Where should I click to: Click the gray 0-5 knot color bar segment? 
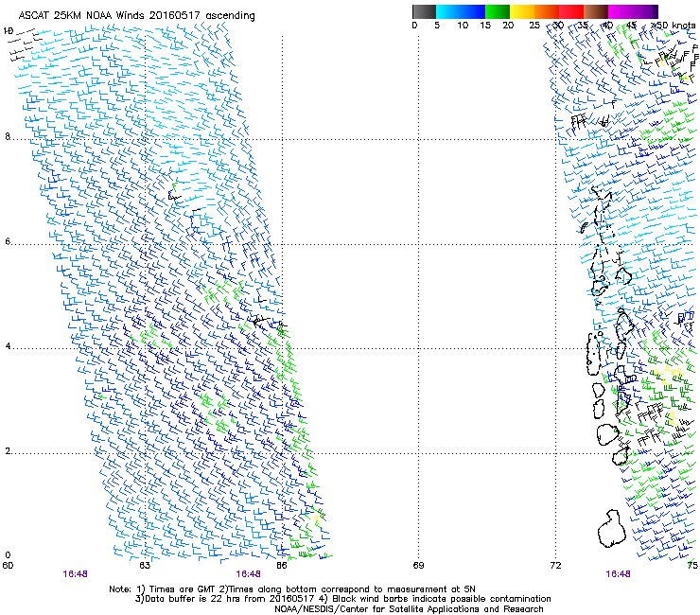pyautogui.click(x=424, y=11)
